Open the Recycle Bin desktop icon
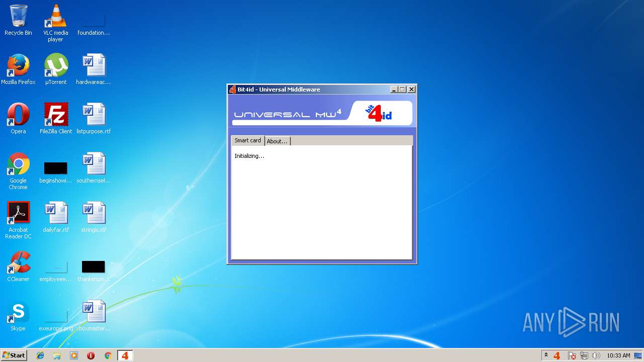The width and height of the screenshot is (644, 362). point(18,20)
